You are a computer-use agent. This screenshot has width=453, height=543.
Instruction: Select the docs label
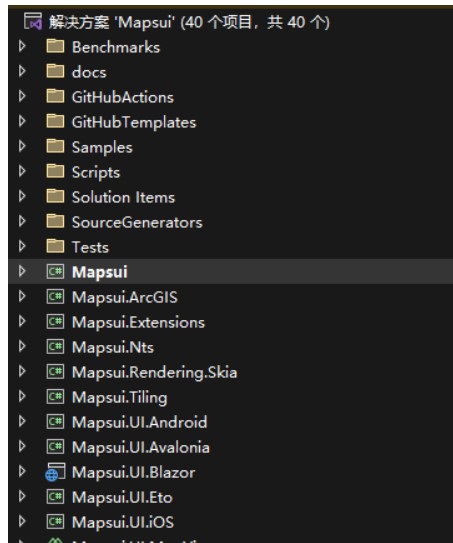pos(89,72)
